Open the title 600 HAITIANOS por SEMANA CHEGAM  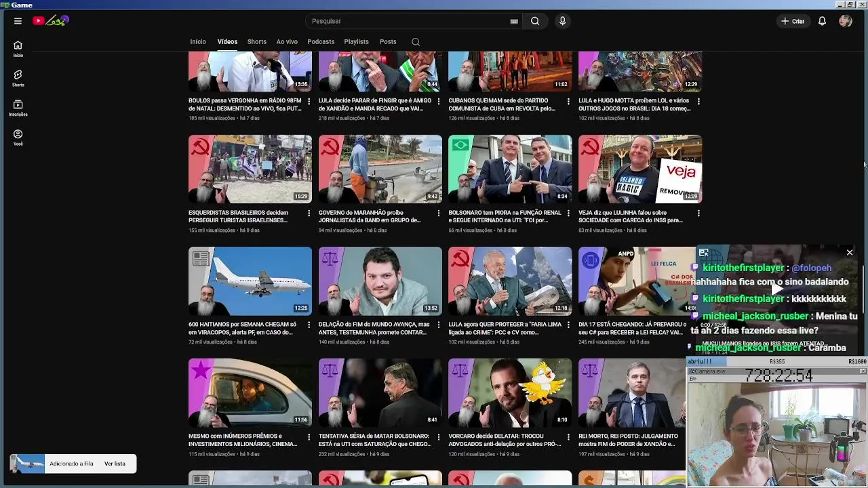pyautogui.click(x=242, y=328)
